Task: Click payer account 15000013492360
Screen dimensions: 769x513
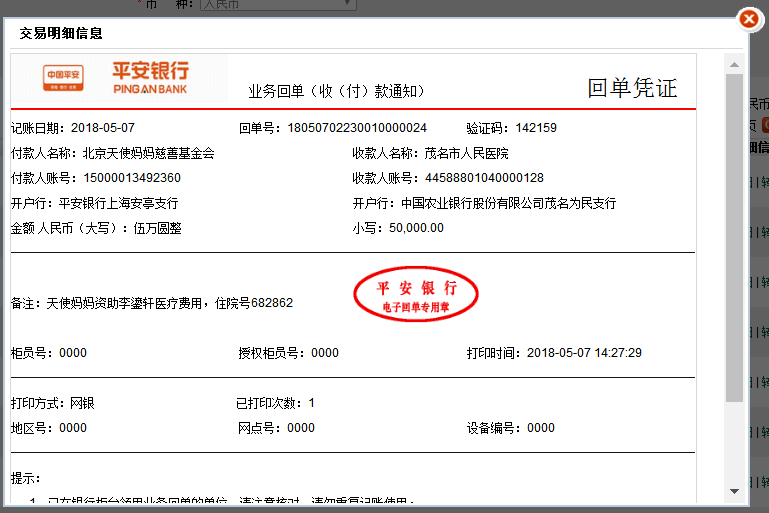Action: 132,178
